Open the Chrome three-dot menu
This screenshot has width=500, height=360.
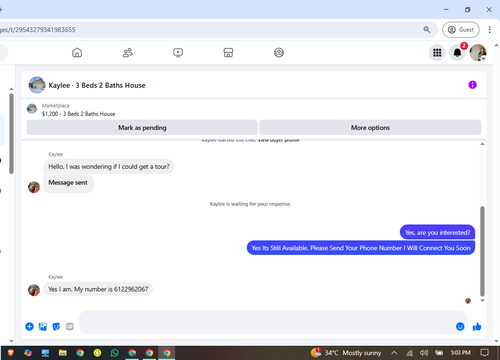pyautogui.click(x=489, y=30)
